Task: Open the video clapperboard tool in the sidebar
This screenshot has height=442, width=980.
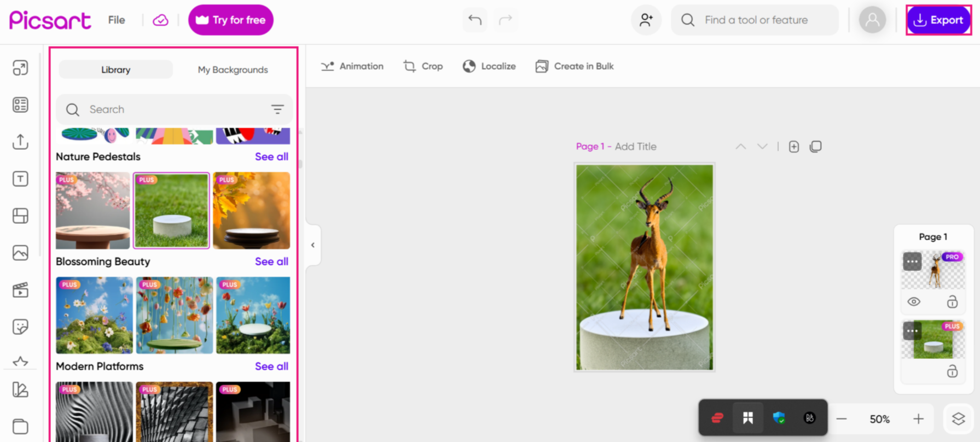Action: pyautogui.click(x=20, y=290)
